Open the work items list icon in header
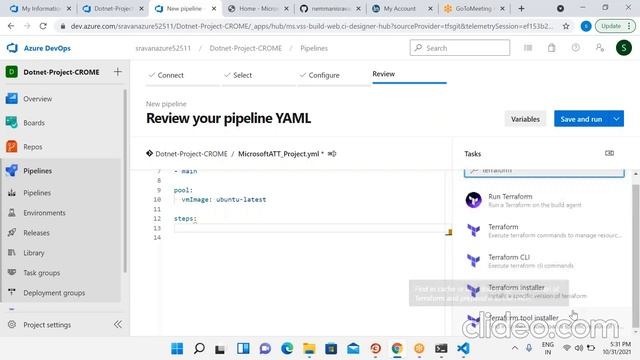Viewport: 640px width, 360px height. (528, 48)
